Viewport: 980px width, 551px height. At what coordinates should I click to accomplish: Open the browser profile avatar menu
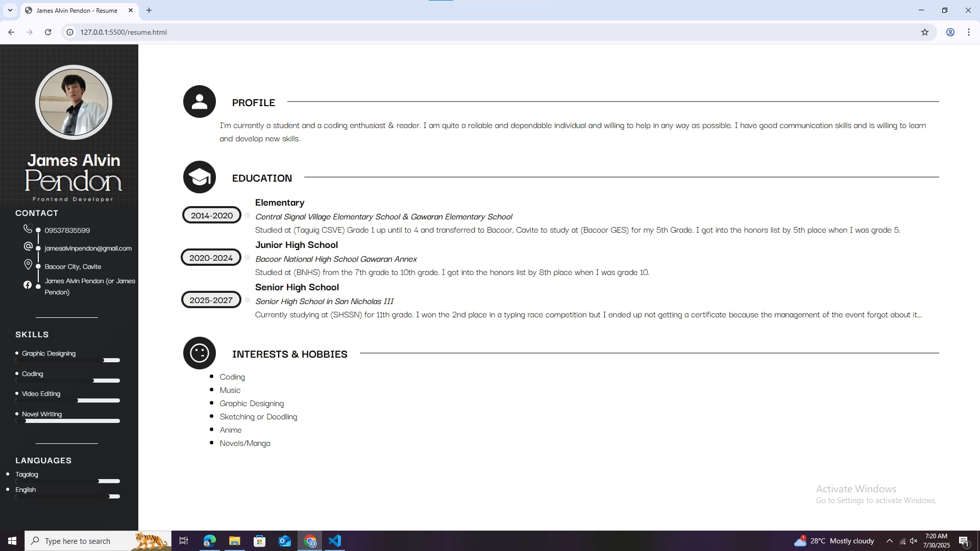[950, 32]
